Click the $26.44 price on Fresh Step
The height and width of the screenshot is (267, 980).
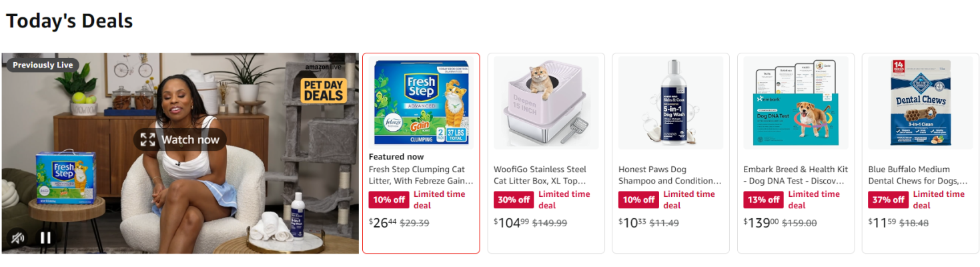383,223
